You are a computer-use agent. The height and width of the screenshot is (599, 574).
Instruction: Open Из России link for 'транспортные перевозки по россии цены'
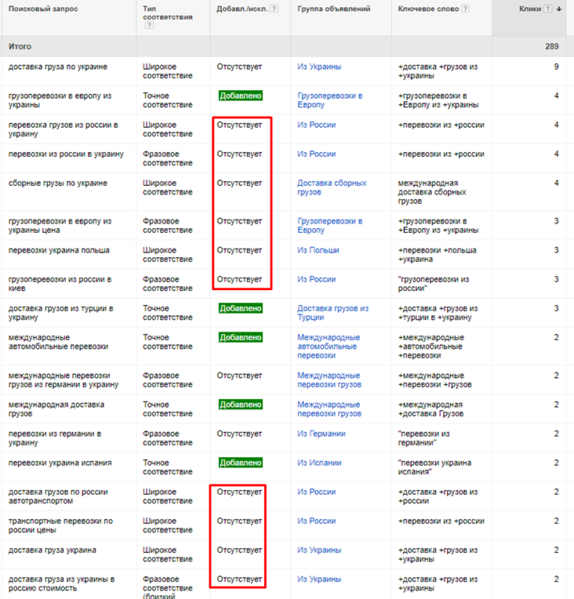(x=317, y=521)
